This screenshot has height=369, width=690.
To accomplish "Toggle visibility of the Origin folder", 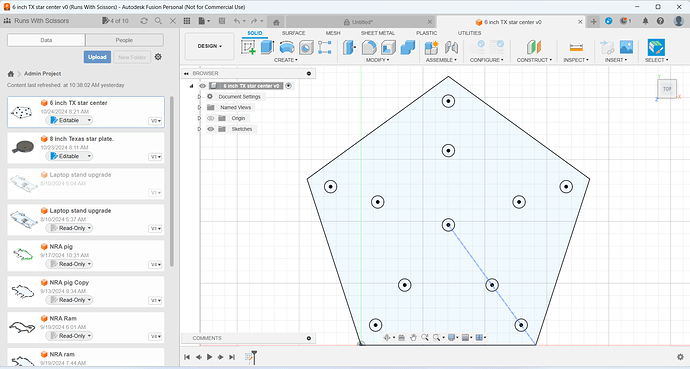I will (x=211, y=118).
